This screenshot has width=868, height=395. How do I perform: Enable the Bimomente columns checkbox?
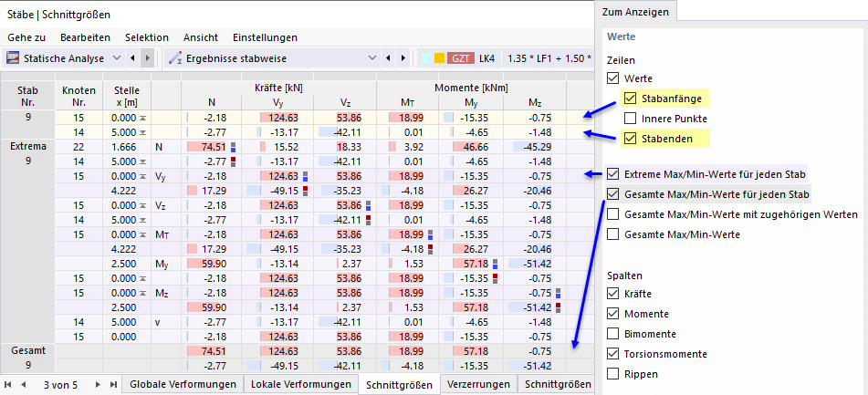(x=612, y=334)
